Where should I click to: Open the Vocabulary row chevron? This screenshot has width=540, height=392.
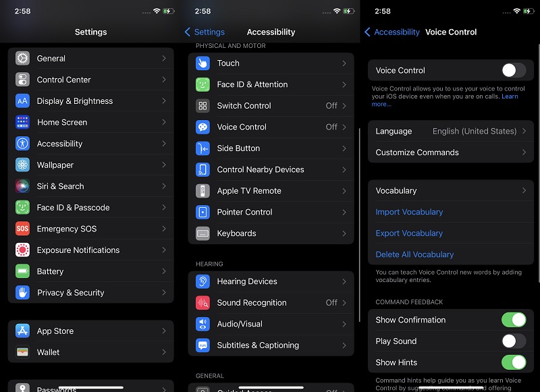pyautogui.click(x=524, y=190)
